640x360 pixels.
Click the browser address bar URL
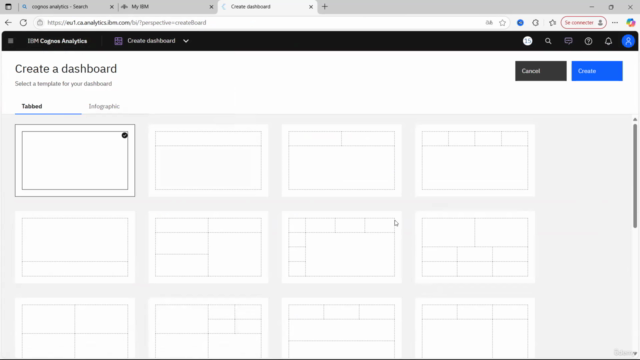coord(127,22)
